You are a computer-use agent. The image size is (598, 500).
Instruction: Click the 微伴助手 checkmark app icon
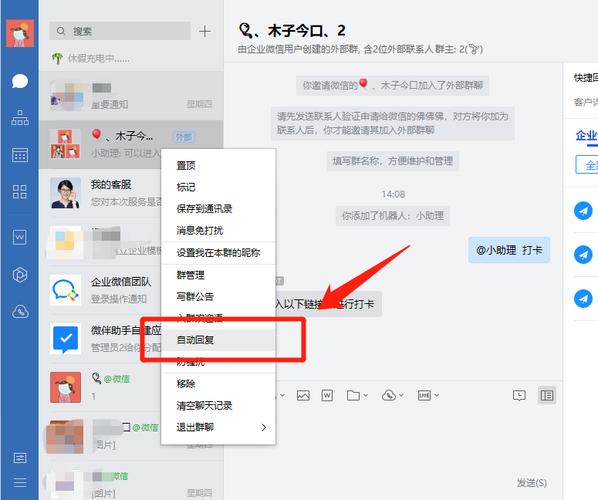click(66, 339)
